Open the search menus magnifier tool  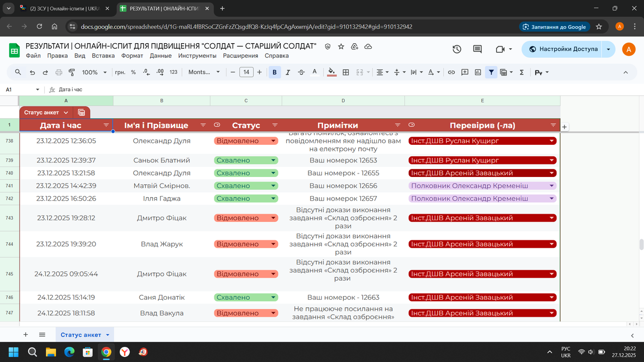pyautogui.click(x=18, y=72)
